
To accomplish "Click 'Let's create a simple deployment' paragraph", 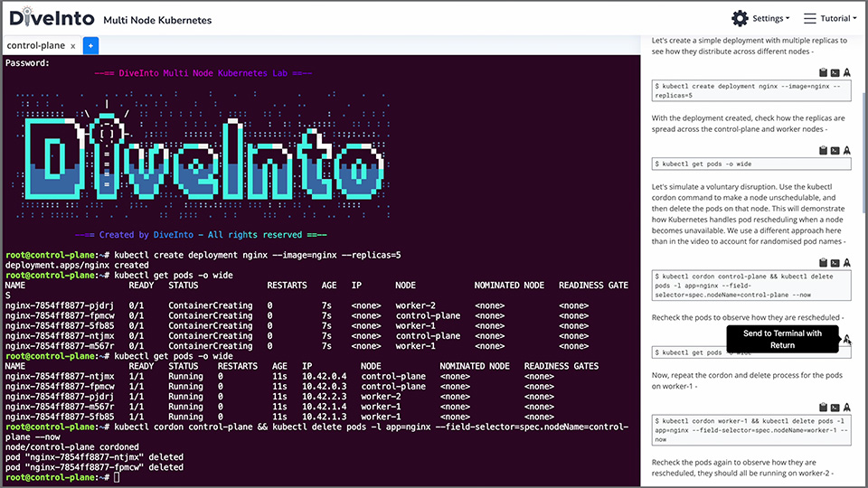I will click(x=749, y=45).
